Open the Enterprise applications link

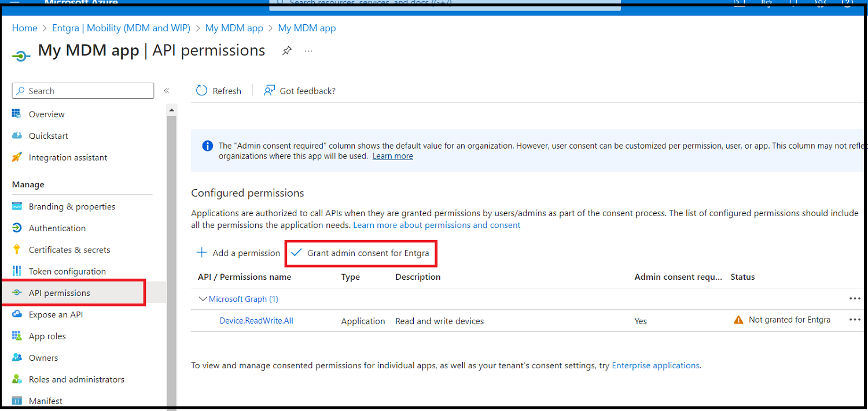click(656, 365)
